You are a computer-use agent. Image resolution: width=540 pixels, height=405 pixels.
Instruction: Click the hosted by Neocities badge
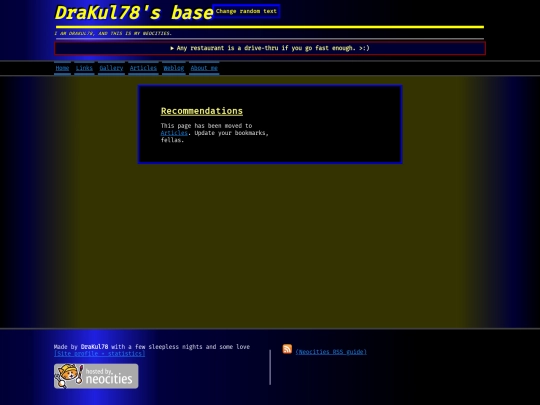click(x=96, y=376)
